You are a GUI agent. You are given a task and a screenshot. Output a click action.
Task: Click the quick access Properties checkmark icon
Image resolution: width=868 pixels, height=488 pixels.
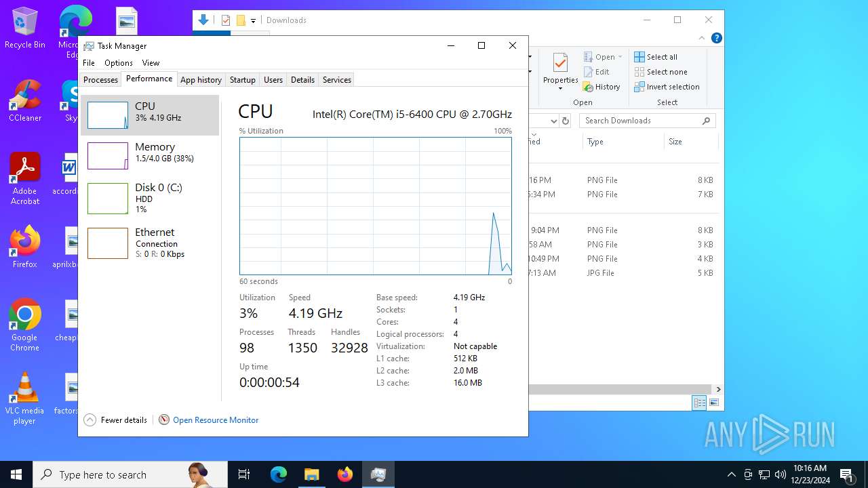tap(226, 20)
